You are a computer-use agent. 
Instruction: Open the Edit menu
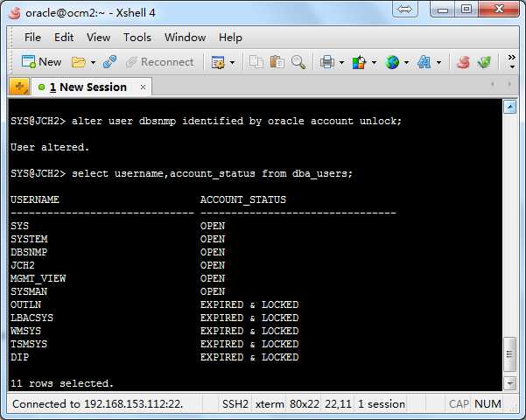[64, 38]
